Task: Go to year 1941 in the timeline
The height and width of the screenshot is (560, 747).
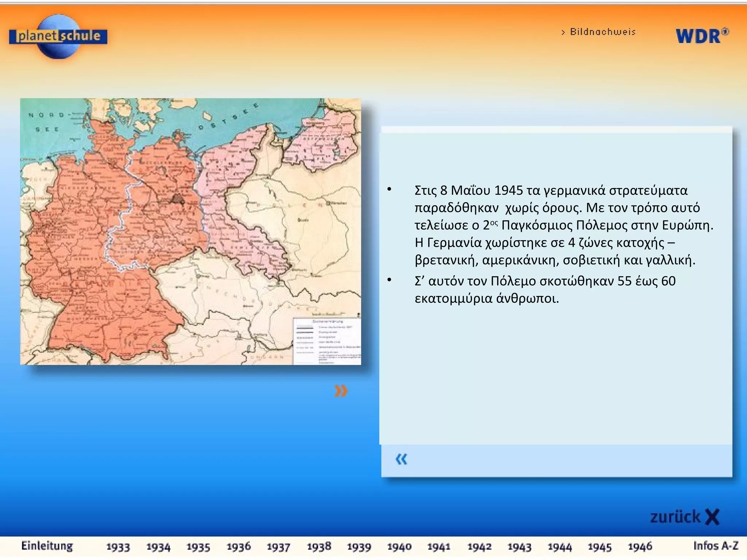Action: [439, 547]
